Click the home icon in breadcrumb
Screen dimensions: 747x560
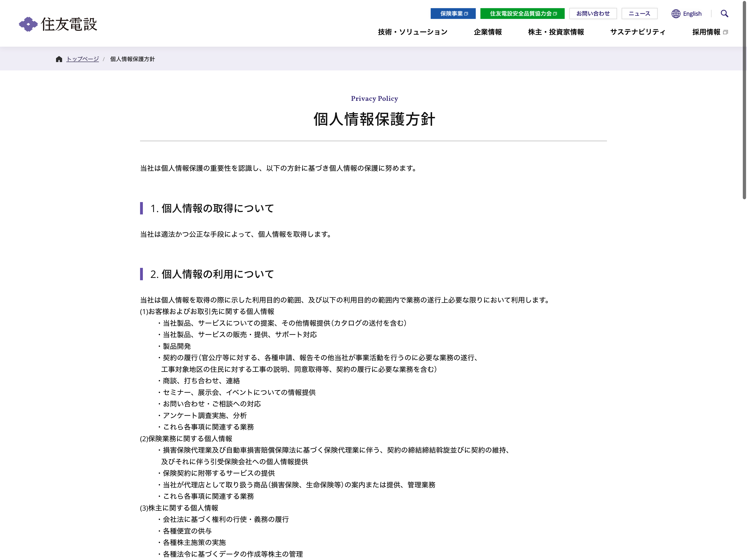coord(59,59)
